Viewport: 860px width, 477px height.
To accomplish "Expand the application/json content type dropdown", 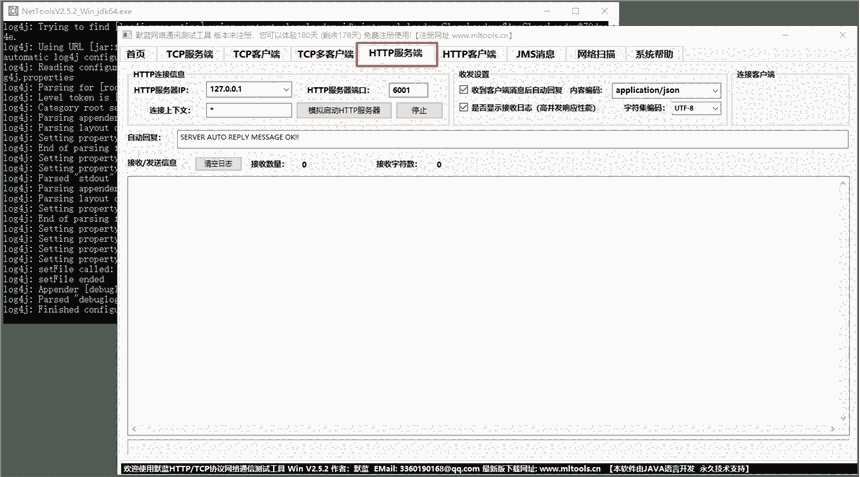I will click(x=715, y=90).
